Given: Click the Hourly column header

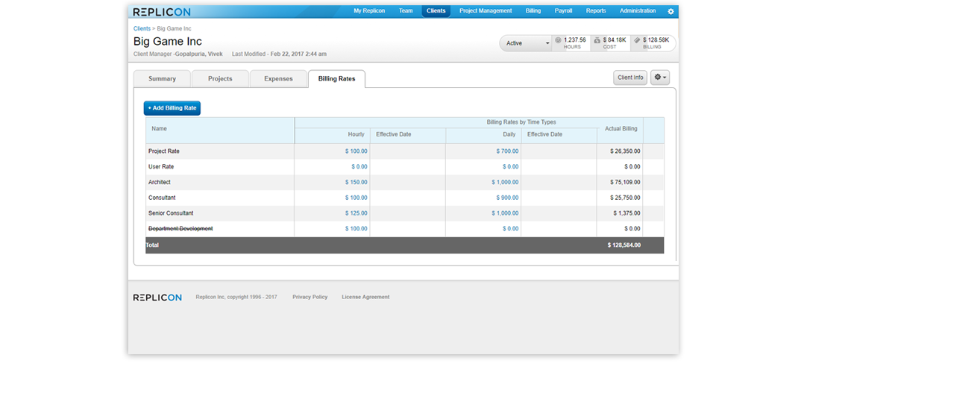Looking at the screenshot, I should (356, 135).
